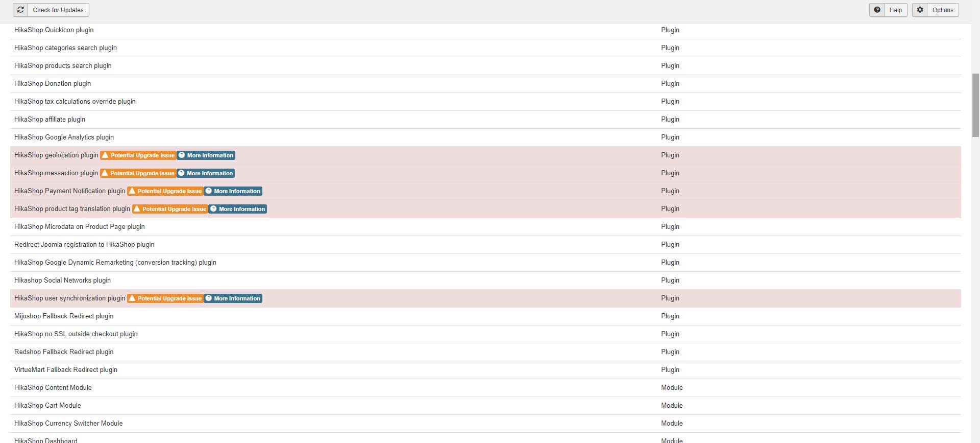Select HikaShop Payment Notification plugin name

69,191
